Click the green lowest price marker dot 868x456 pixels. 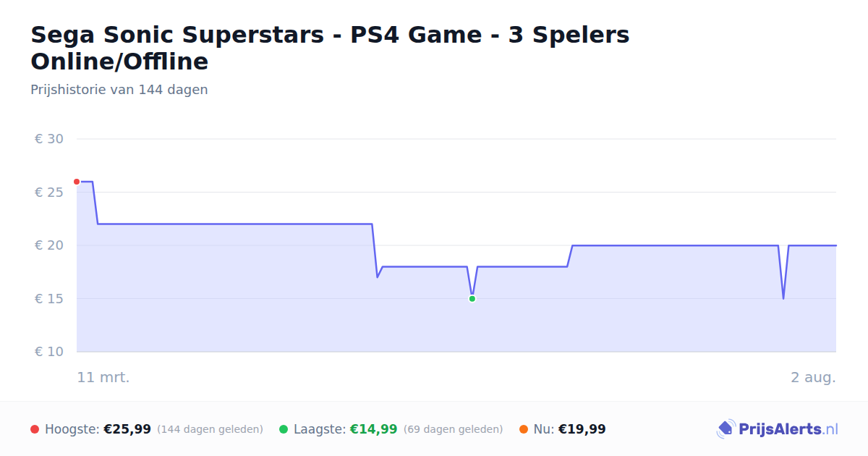pyautogui.click(x=472, y=298)
